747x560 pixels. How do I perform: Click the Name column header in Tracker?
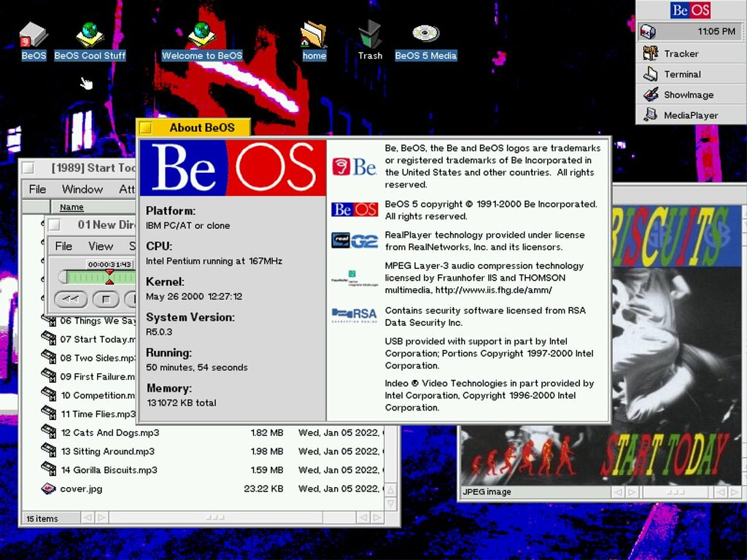point(71,207)
